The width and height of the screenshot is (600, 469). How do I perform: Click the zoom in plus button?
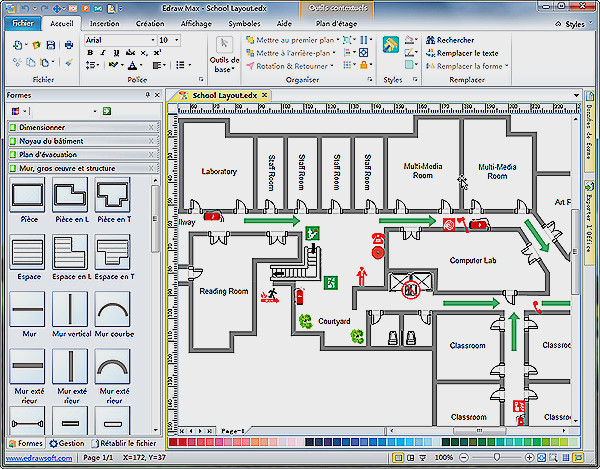pos(530,458)
